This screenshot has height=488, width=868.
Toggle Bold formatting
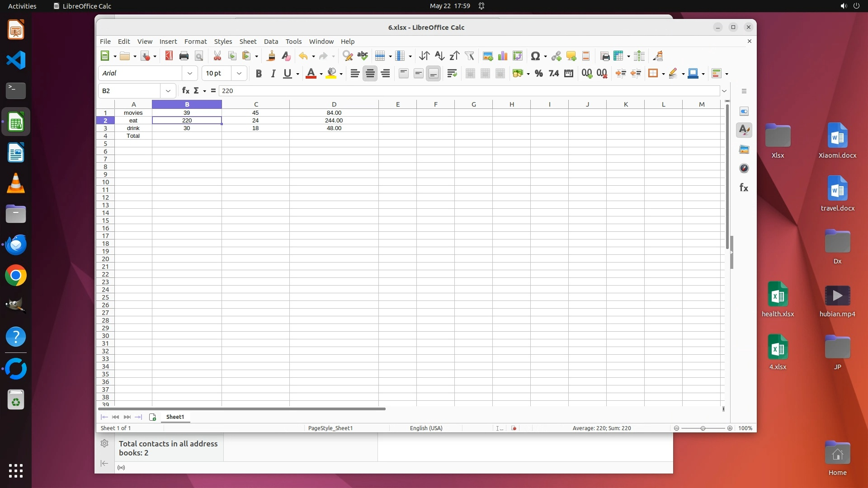pos(259,74)
